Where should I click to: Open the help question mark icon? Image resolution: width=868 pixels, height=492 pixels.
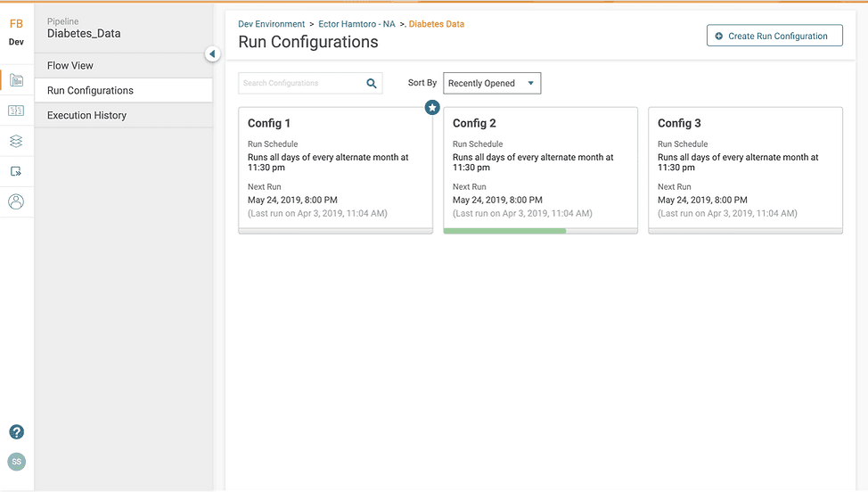point(16,432)
